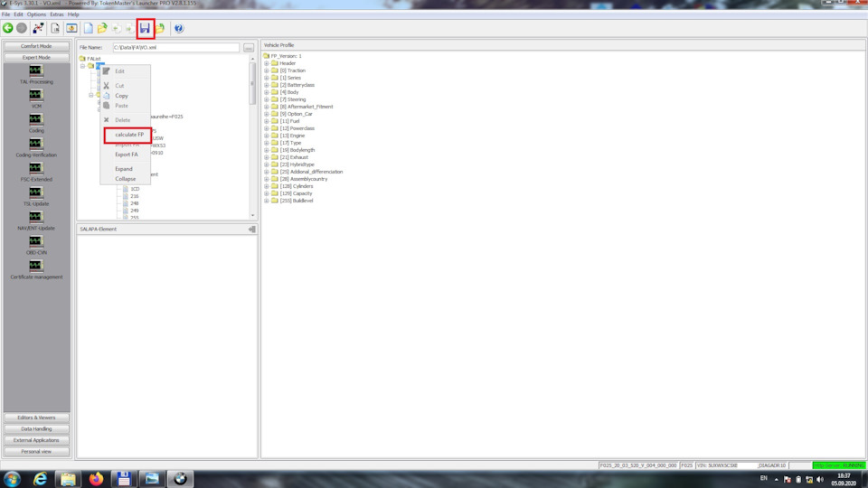
Task: Open the OBD-CVN module
Action: tap(36, 245)
